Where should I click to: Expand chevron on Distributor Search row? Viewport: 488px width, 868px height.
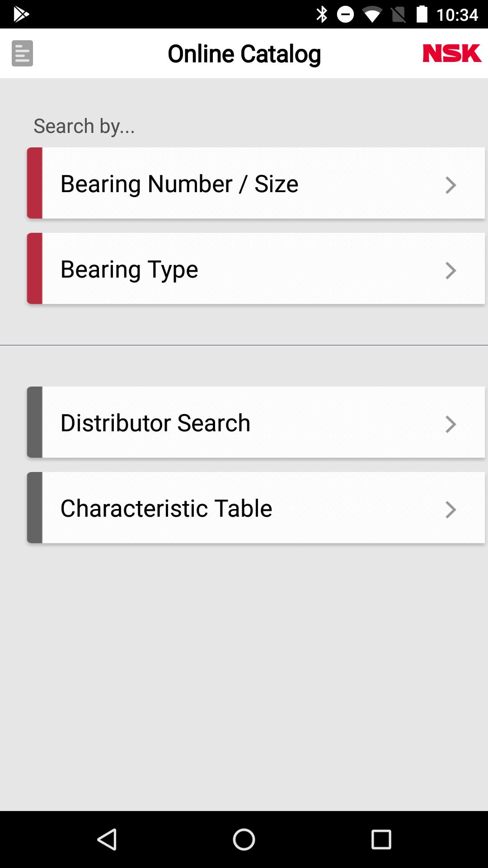click(x=450, y=424)
